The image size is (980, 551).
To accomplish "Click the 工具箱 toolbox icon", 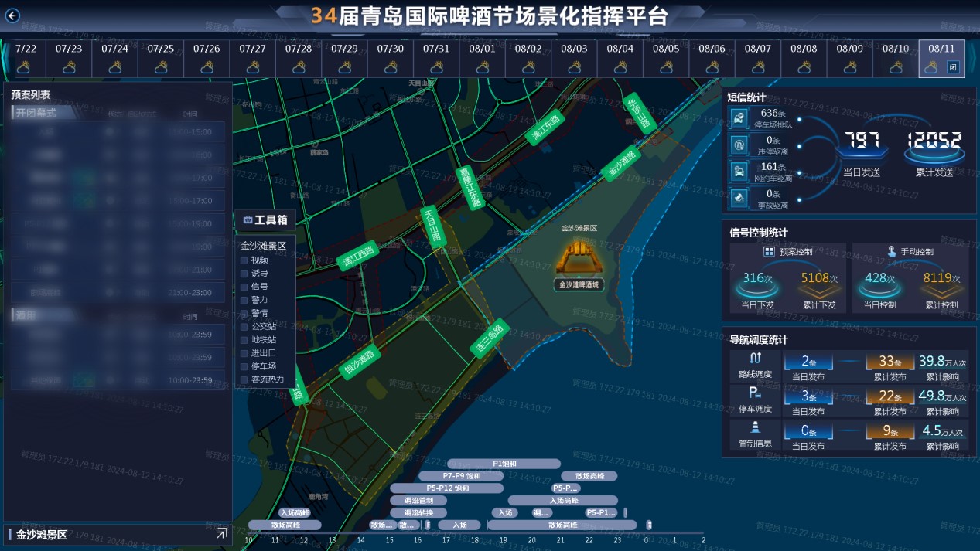I will point(248,220).
